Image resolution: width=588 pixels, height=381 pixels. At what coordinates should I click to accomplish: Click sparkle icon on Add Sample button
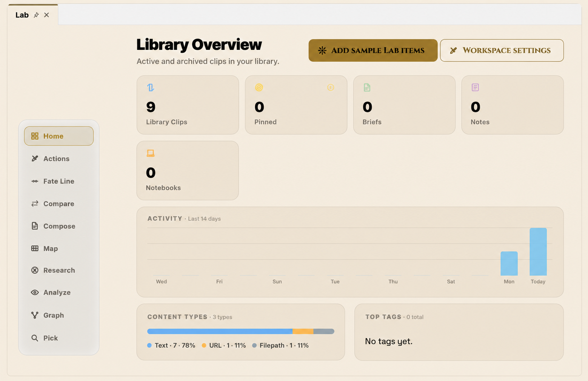tap(322, 51)
